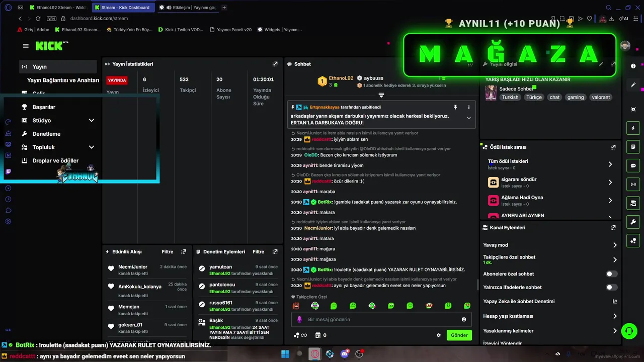Screen dimensions: 644x362
Task: Click the purple microphone icon in chat
Action: point(299,319)
